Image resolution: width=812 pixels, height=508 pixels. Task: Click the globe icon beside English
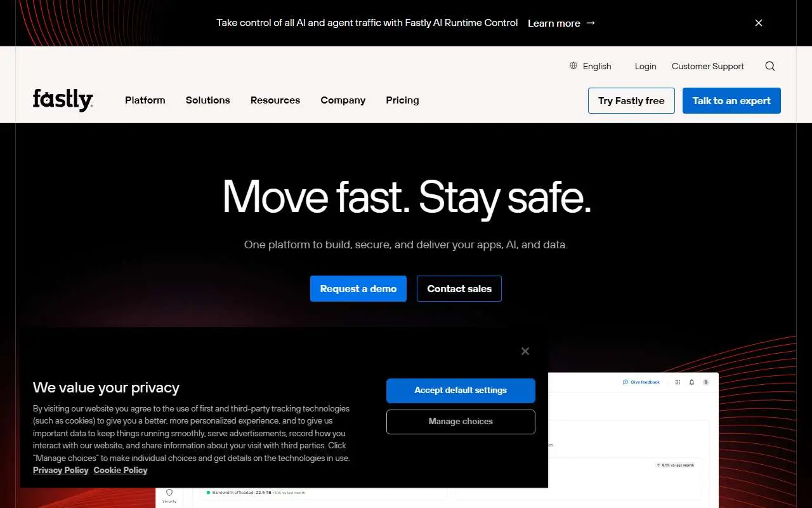pyautogui.click(x=573, y=65)
